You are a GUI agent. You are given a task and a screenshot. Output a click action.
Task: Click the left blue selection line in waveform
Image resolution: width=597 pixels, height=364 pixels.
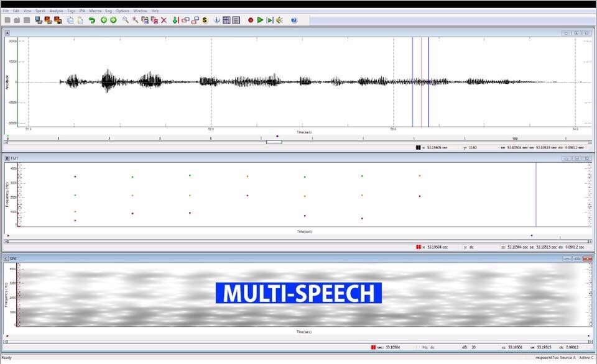(x=412, y=82)
